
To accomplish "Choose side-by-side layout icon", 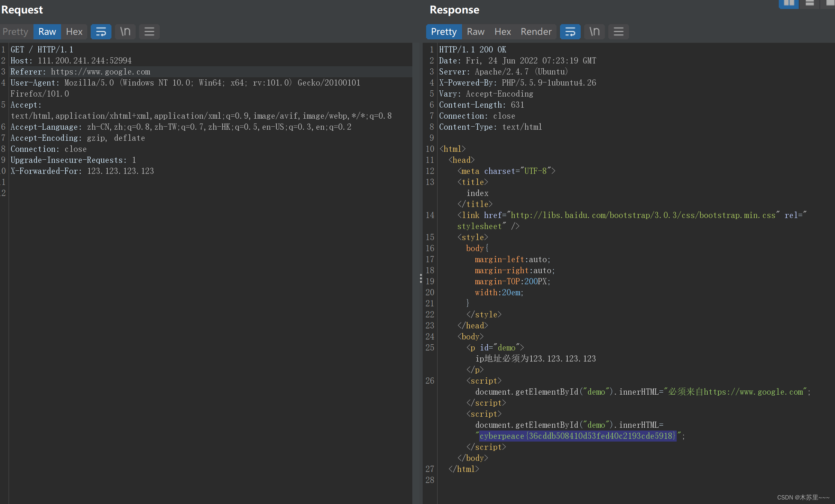I will click(x=789, y=3).
